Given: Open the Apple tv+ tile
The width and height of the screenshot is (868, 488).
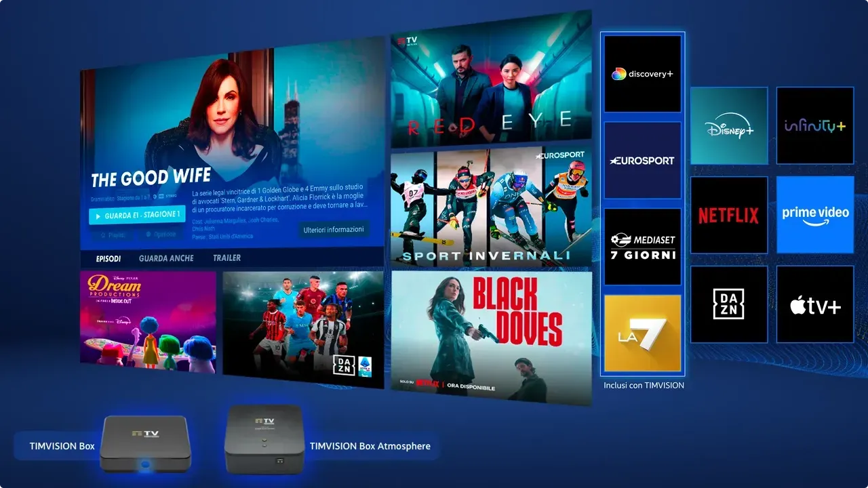Looking at the screenshot, I should 815,304.
